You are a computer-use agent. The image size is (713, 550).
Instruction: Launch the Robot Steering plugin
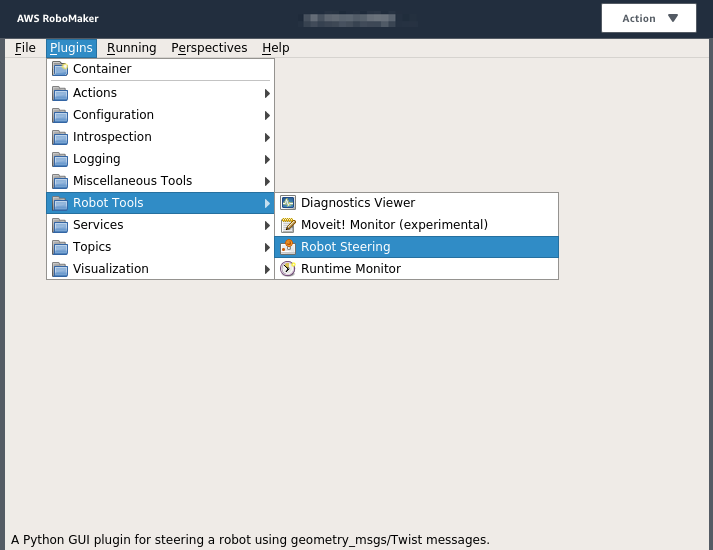[417, 247]
